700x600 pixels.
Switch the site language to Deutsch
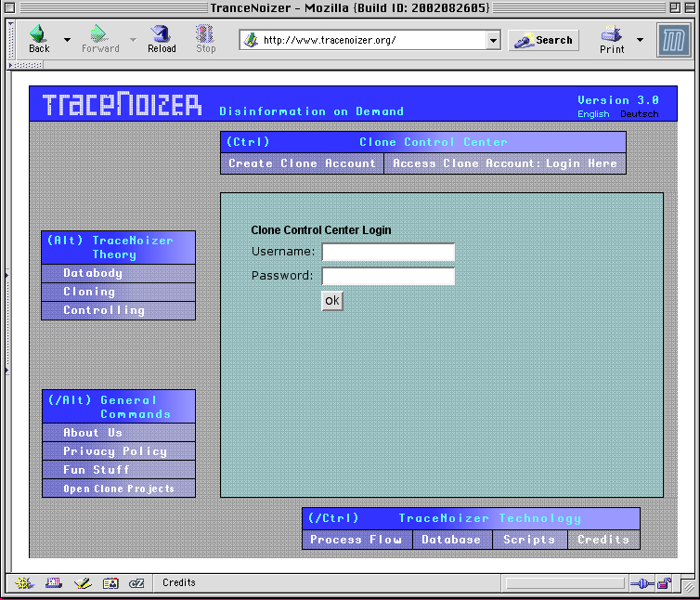tap(640, 114)
